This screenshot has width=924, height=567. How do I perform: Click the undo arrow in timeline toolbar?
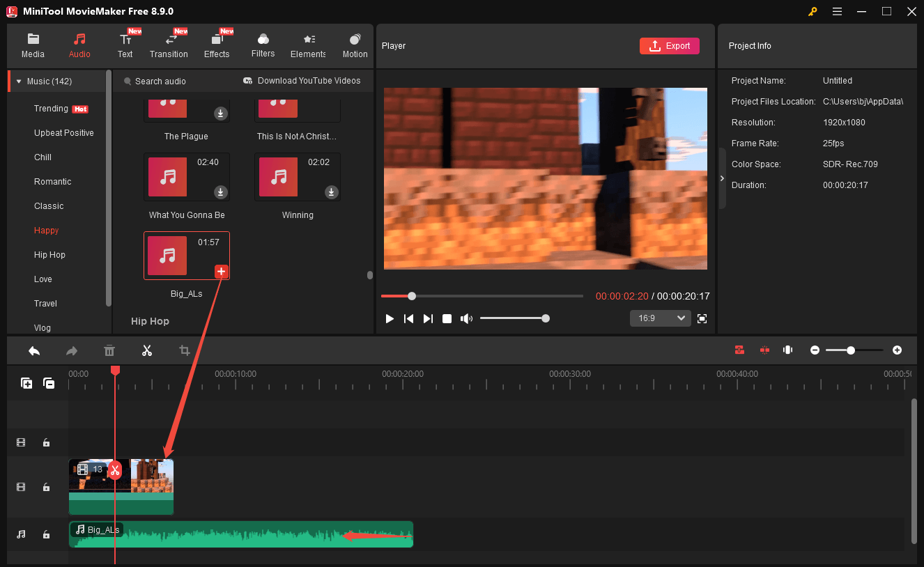pyautogui.click(x=34, y=350)
